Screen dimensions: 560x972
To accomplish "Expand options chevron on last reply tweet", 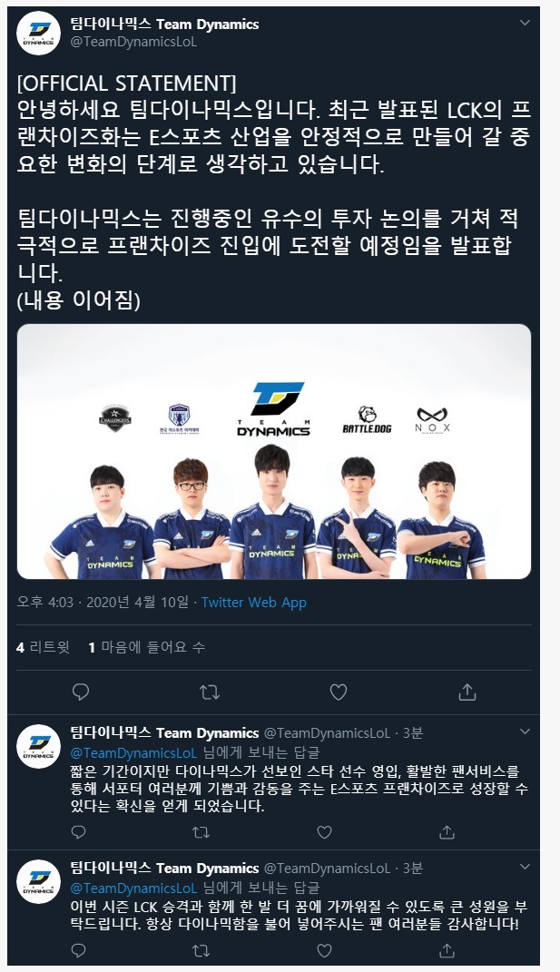I will point(525,868).
